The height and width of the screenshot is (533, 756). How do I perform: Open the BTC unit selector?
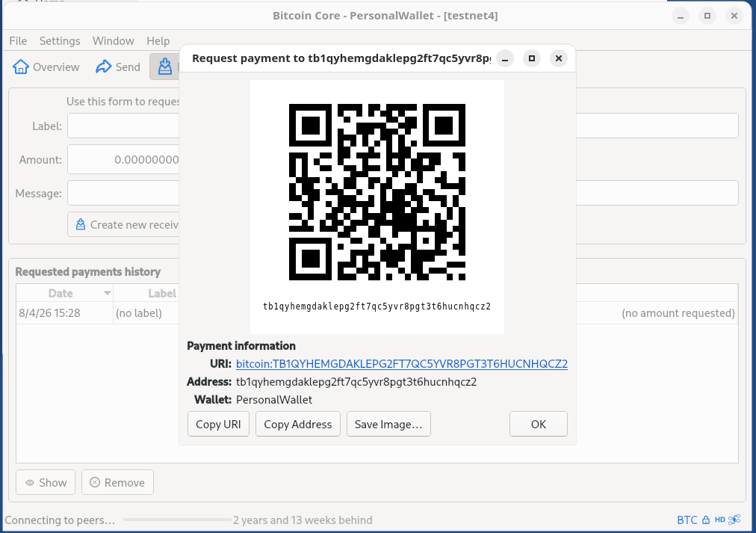tap(687, 520)
